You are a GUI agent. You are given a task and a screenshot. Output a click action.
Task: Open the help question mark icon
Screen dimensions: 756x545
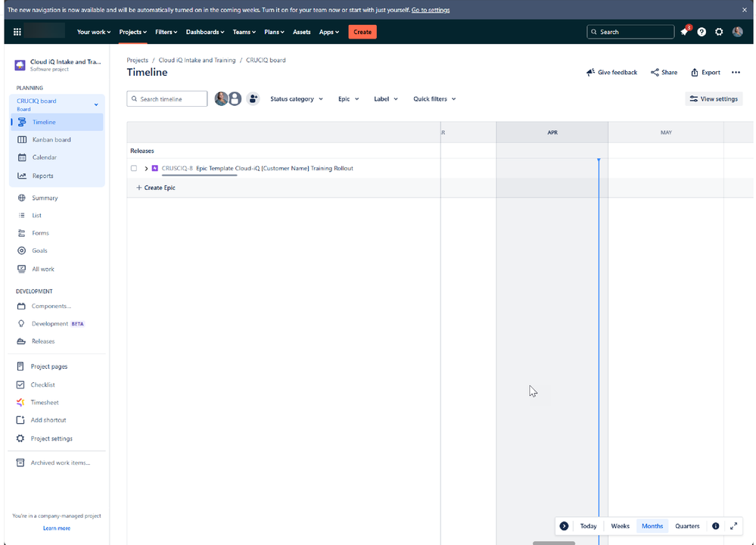(x=702, y=32)
